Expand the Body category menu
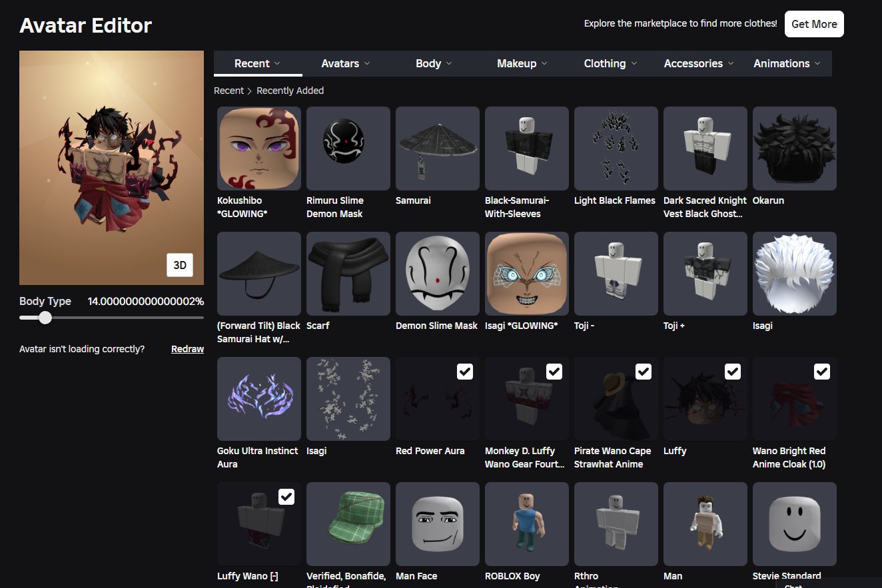 pyautogui.click(x=434, y=63)
